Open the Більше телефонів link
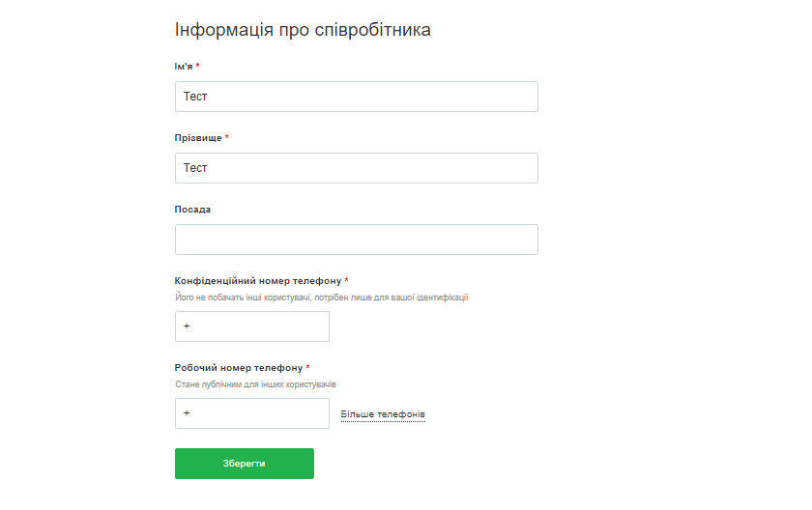 pos(383,414)
